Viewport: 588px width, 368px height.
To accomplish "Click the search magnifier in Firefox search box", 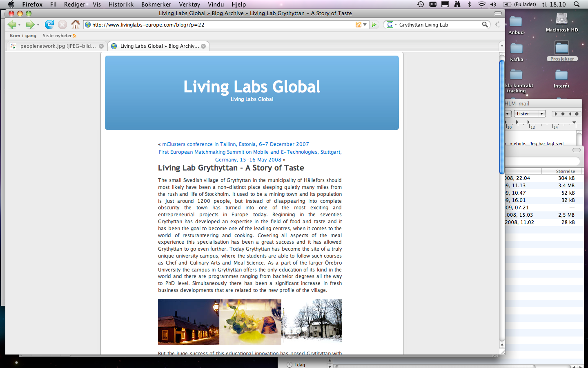I will pyautogui.click(x=485, y=25).
